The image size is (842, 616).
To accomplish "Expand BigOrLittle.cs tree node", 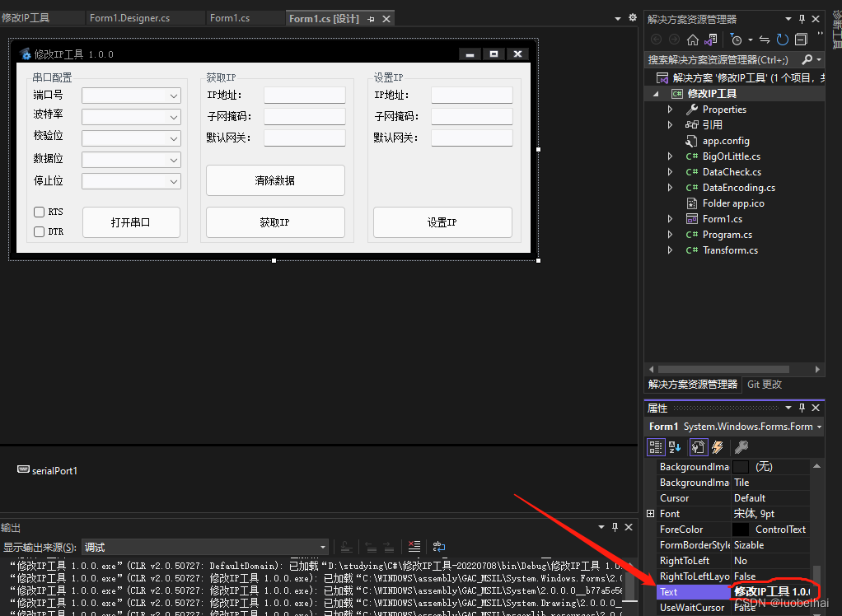I will [670, 156].
